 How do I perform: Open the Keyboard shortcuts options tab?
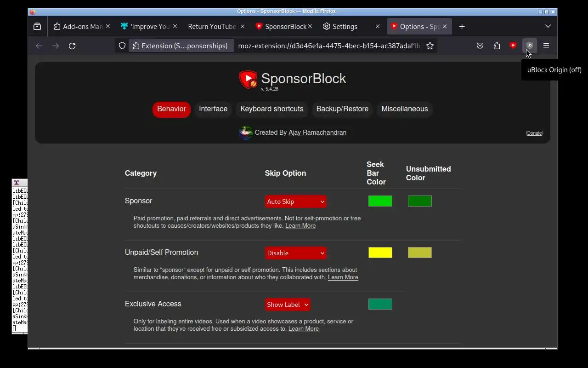click(272, 109)
